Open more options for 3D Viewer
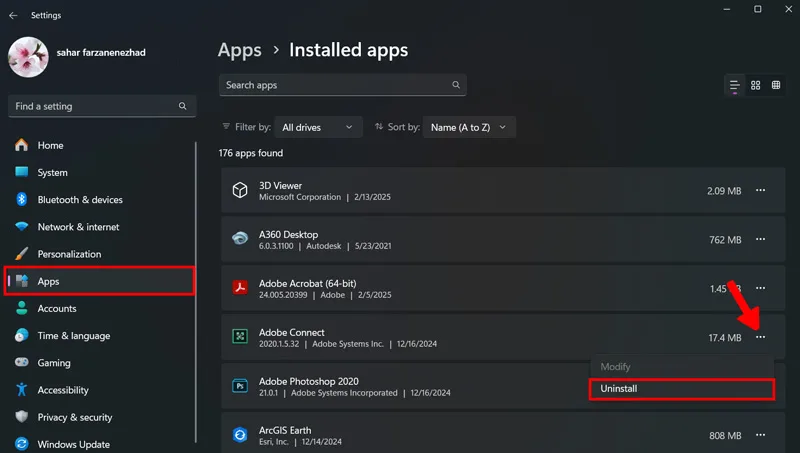Screen dimensions: 800x453 pos(760,190)
